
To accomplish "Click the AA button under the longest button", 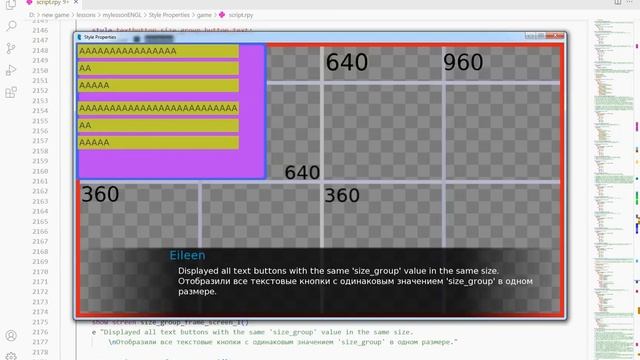I will coord(158,125).
